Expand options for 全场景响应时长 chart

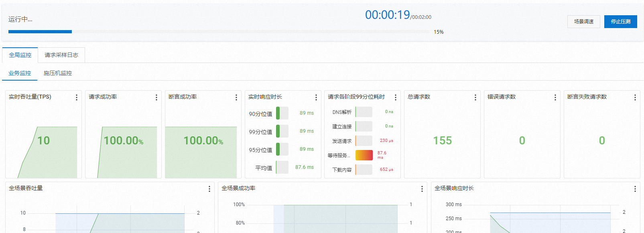coord(635,189)
